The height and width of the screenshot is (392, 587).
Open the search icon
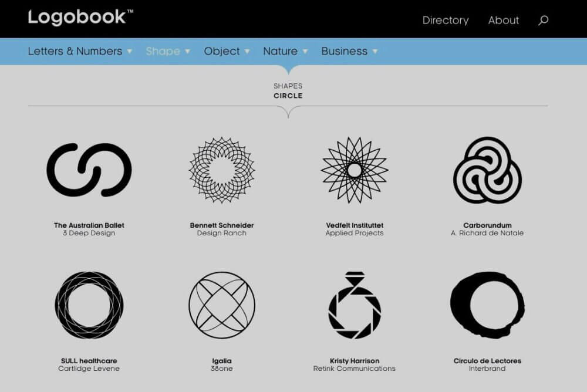(542, 20)
